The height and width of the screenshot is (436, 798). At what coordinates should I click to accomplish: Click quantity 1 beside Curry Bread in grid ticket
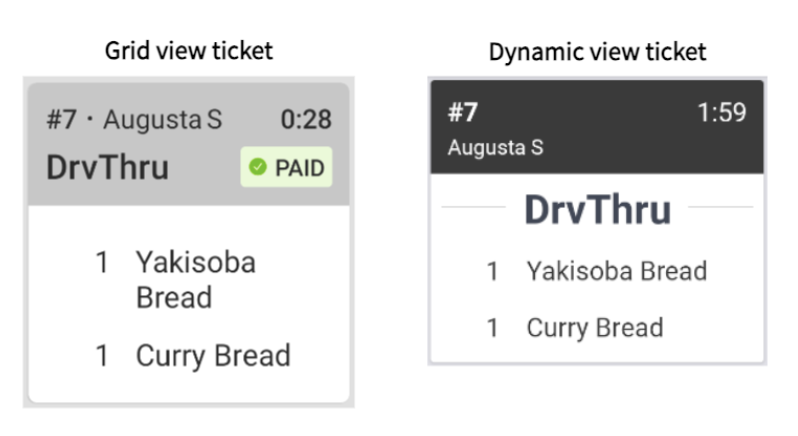[x=101, y=356]
